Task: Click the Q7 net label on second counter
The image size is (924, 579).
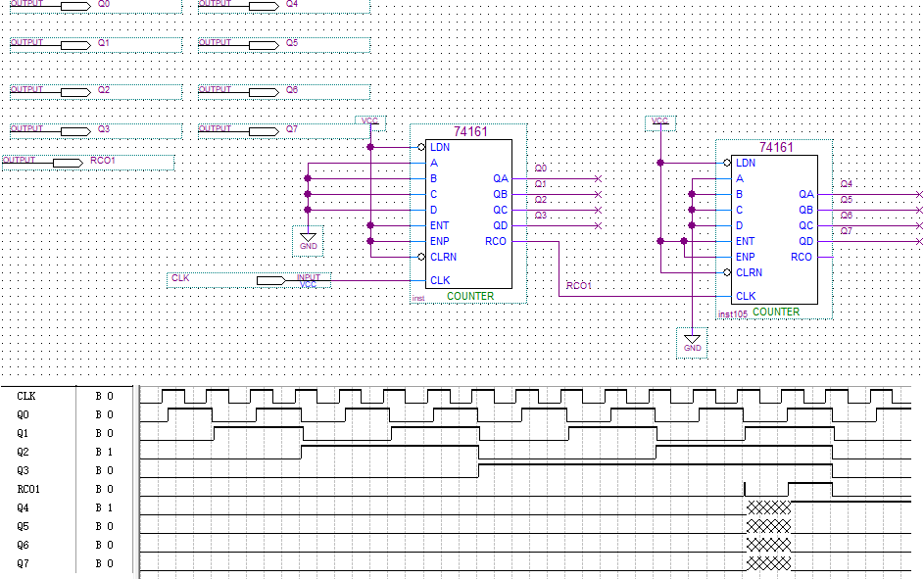Action: point(847,231)
